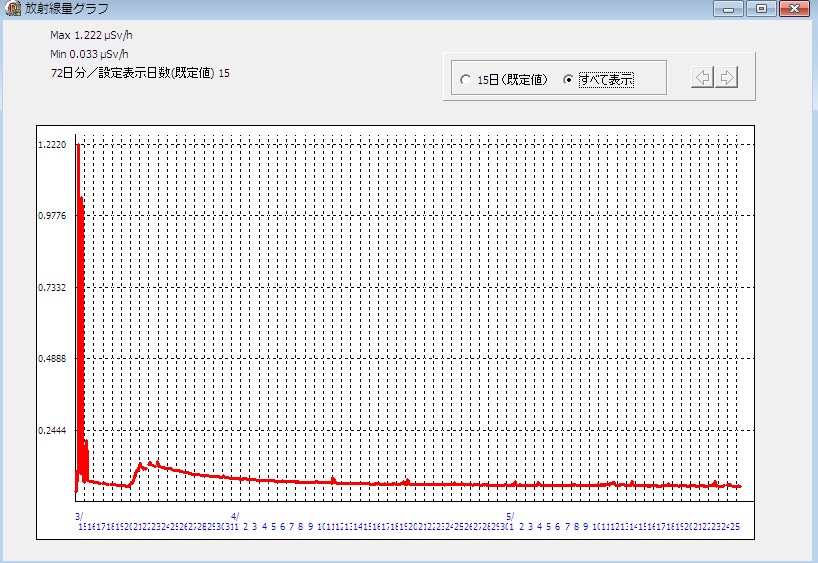818x563 pixels.
Task: Click the 5/ month marker on x-axis
Action: [509, 515]
